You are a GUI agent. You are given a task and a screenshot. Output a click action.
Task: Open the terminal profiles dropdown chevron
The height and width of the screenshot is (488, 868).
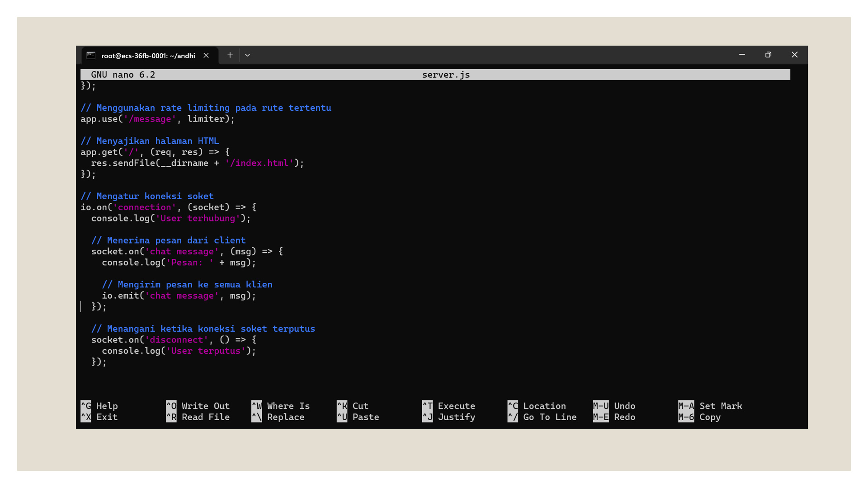click(x=247, y=55)
